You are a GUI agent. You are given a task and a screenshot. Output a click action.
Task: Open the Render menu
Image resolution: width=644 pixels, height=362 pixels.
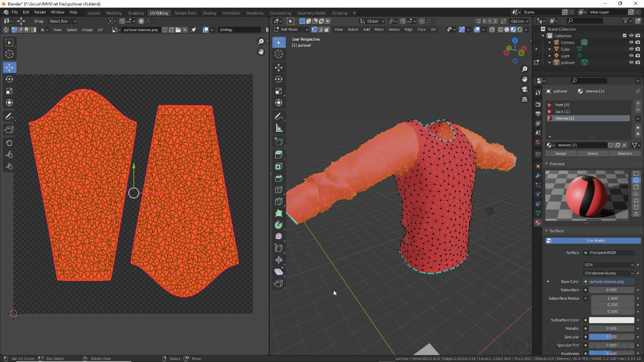pyautogui.click(x=40, y=12)
